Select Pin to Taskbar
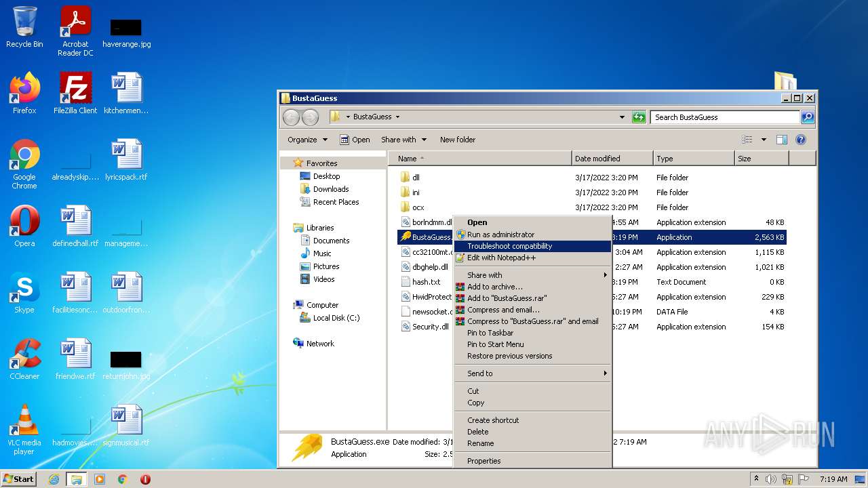The image size is (868, 488). coord(532,333)
